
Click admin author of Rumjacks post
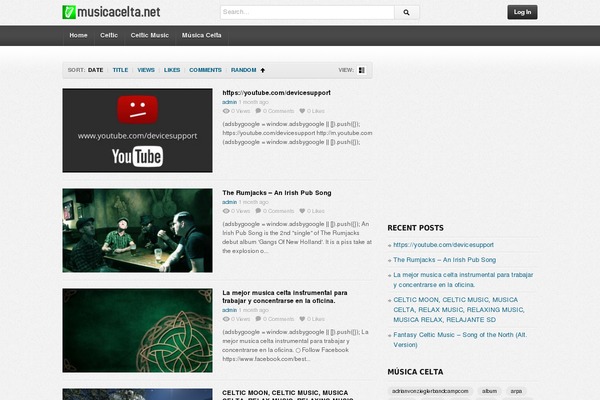[230, 202]
